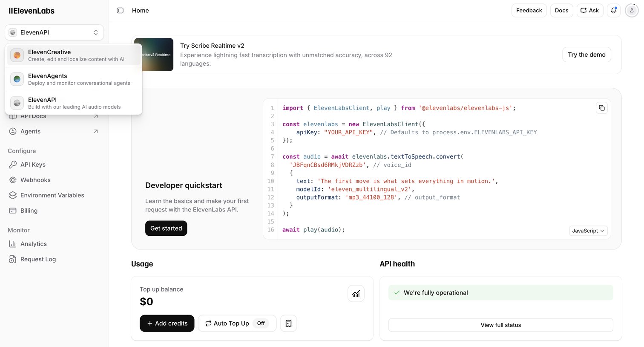Open Environment Variables settings
The width and height of the screenshot is (644, 347).
point(54,195)
